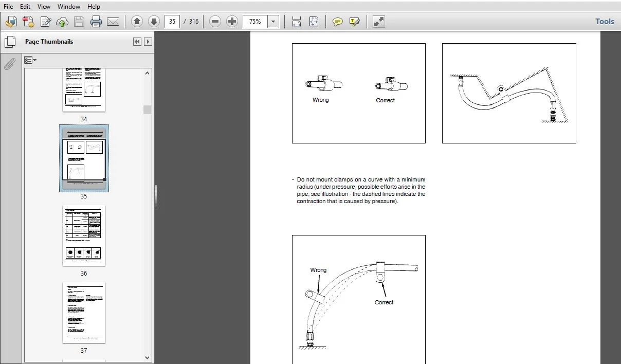Open the Help menu
This screenshot has height=364, width=621.
click(94, 7)
